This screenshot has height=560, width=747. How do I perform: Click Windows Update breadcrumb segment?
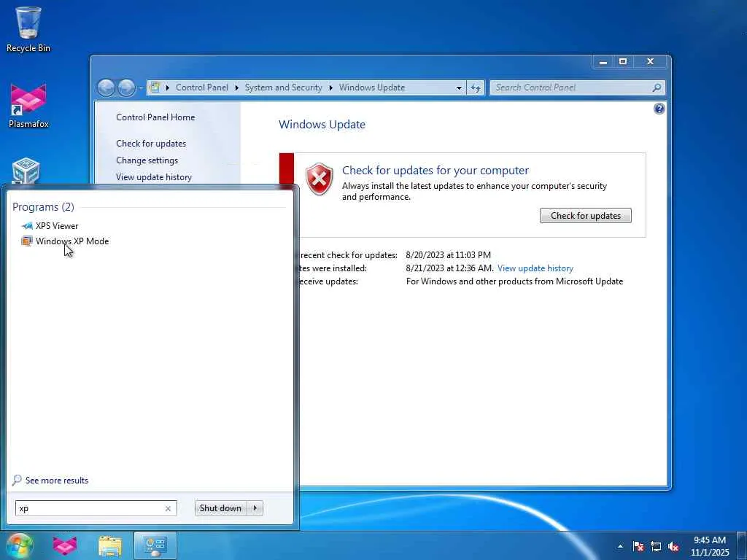pos(371,87)
